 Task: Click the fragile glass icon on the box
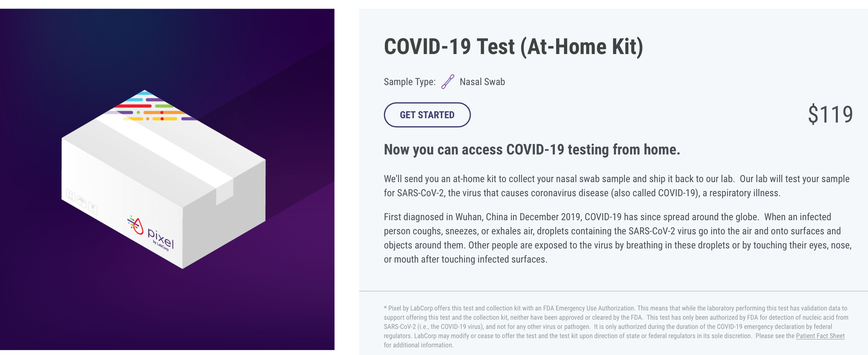pyautogui.click(x=93, y=208)
